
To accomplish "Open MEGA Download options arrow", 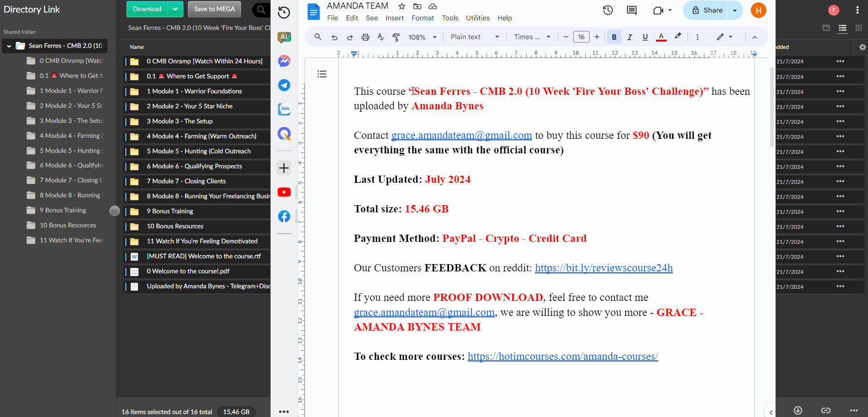I will [175, 9].
